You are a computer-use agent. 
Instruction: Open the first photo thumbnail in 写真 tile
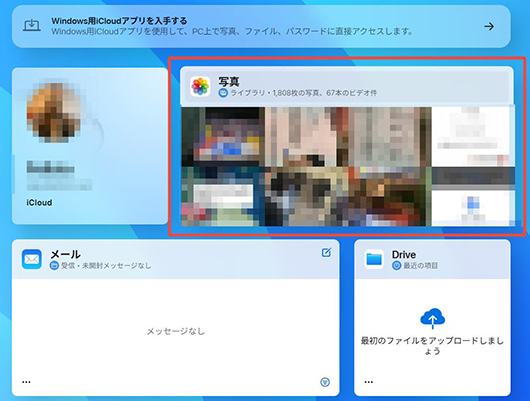(x=223, y=137)
